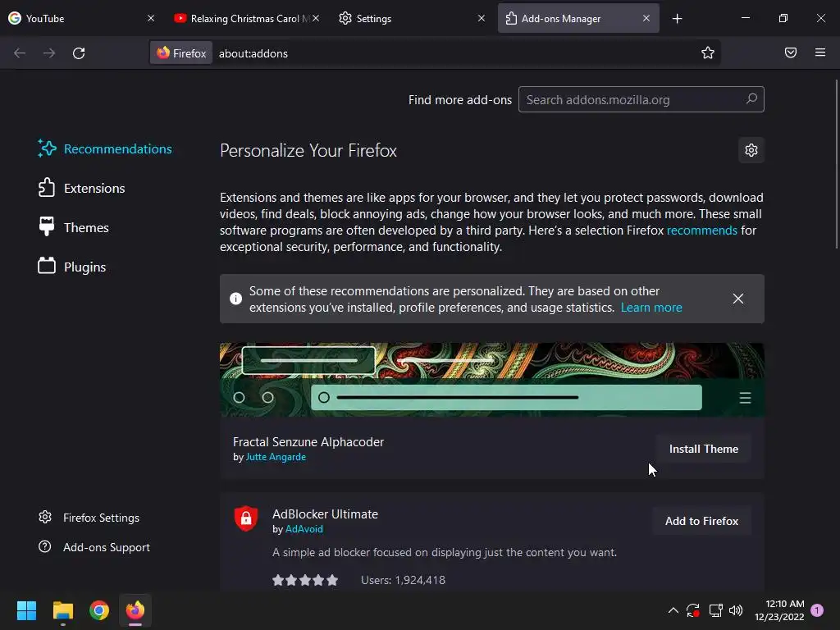
Task: Reload the current page
Action: pos(79,53)
